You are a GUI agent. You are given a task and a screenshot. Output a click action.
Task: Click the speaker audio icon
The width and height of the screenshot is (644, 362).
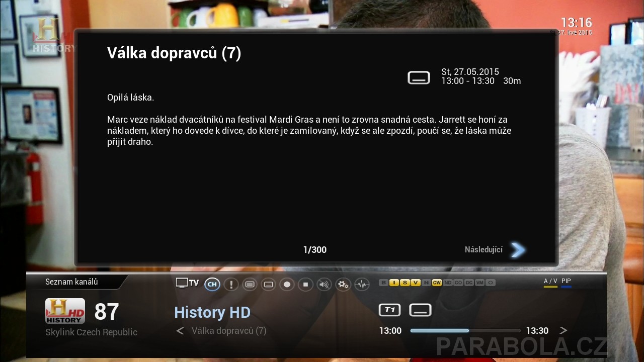pyautogui.click(x=324, y=285)
